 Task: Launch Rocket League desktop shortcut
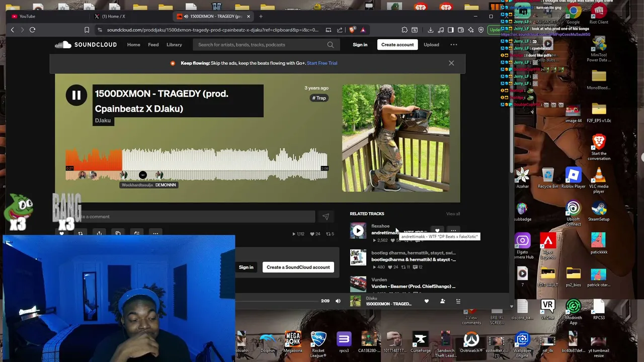(318, 344)
